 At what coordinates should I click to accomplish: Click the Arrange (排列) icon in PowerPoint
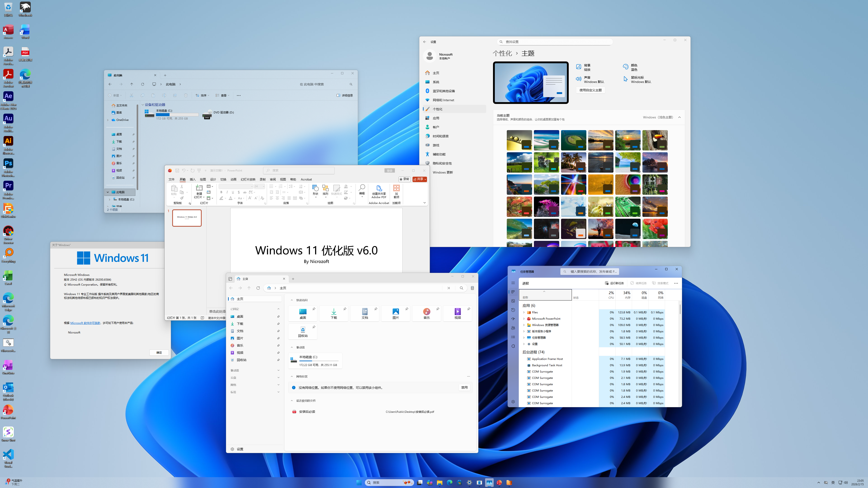point(325,188)
